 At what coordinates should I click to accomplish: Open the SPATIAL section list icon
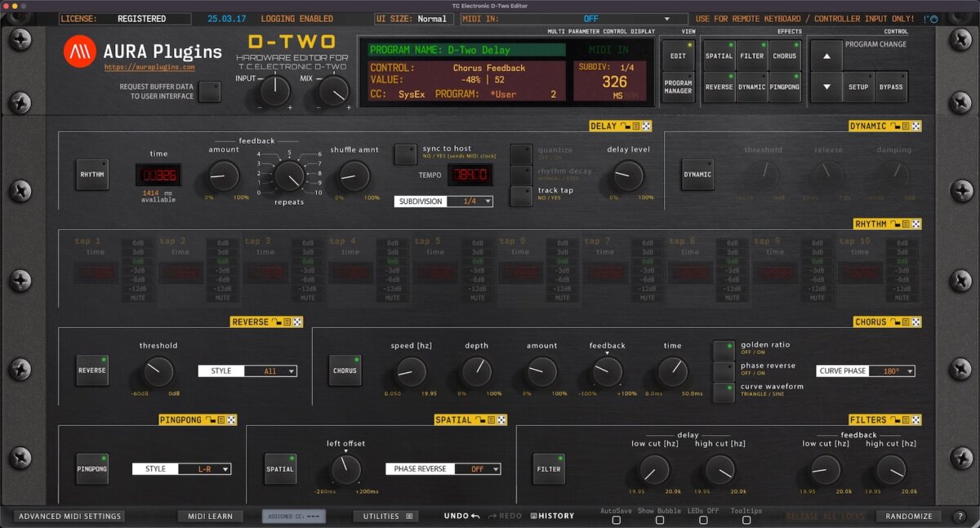[492, 420]
